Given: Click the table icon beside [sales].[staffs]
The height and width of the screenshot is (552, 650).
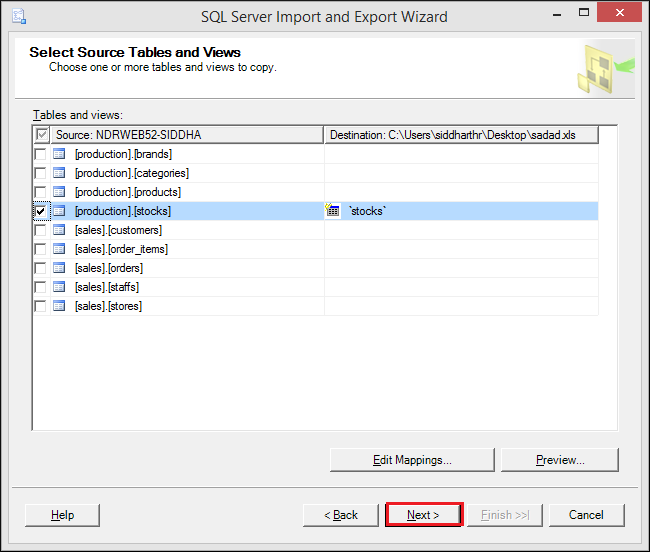Looking at the screenshot, I should [x=59, y=287].
